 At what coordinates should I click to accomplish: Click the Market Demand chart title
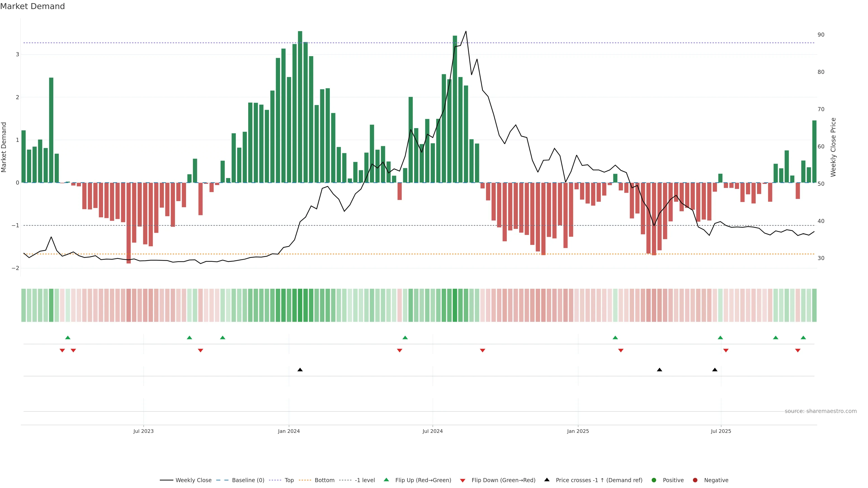tap(32, 6)
